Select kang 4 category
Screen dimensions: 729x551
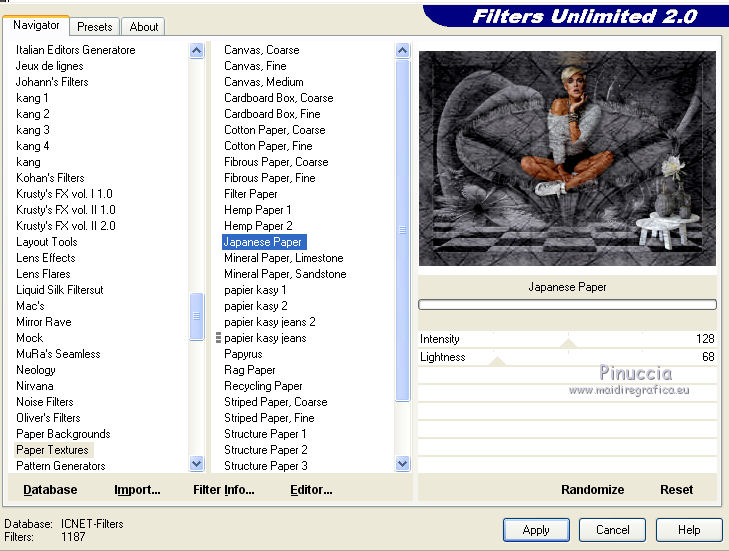tap(33, 146)
